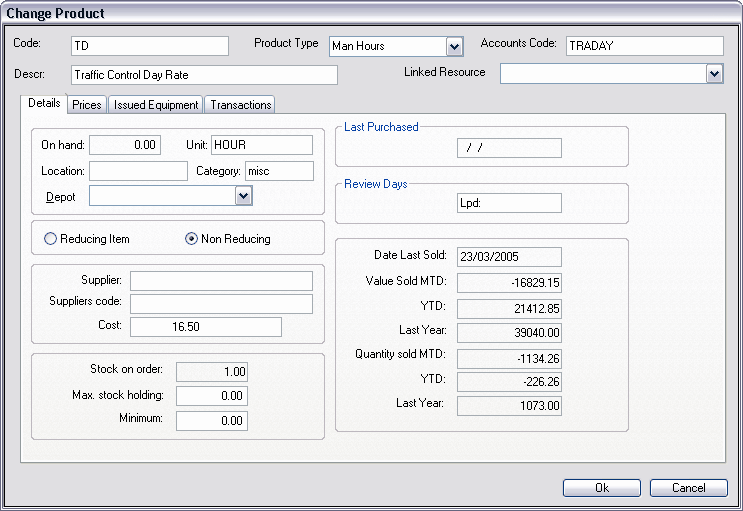Click the Location input field
The image size is (743, 511).
(x=138, y=171)
